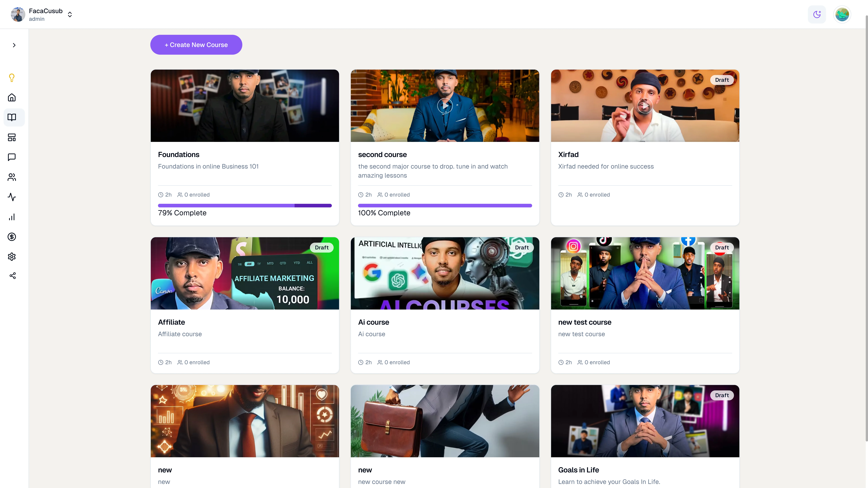
Task: Open the Goals in Life title
Action: click(579, 470)
